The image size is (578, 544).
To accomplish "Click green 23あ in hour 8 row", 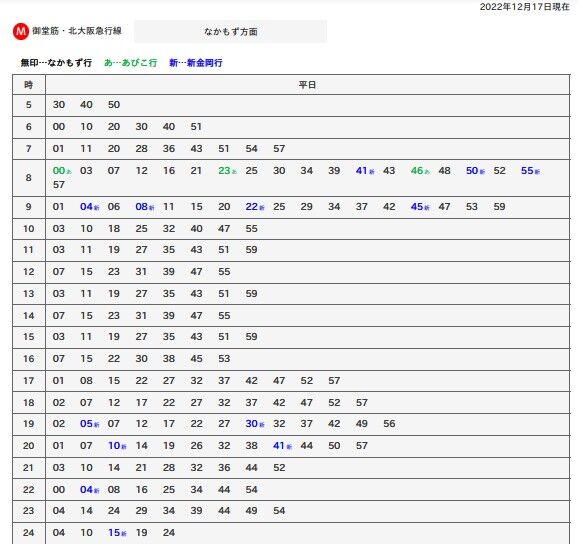I will point(227,171).
